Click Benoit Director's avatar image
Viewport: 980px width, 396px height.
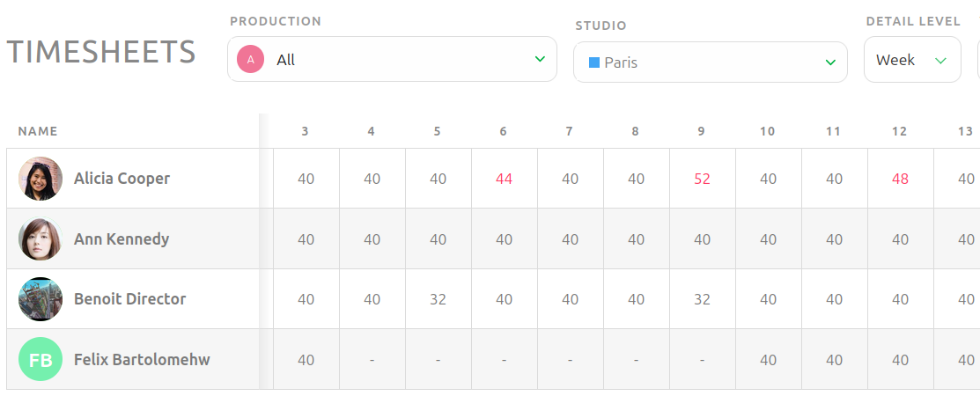(41, 299)
